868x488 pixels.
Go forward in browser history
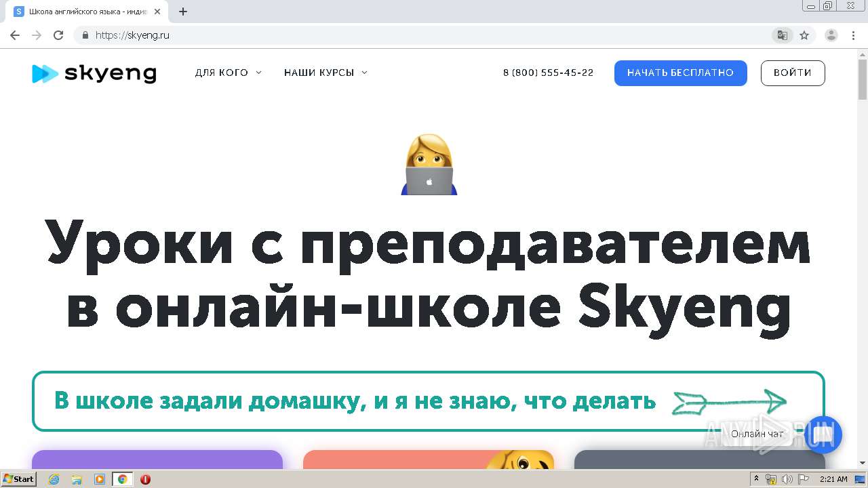pyautogui.click(x=37, y=35)
